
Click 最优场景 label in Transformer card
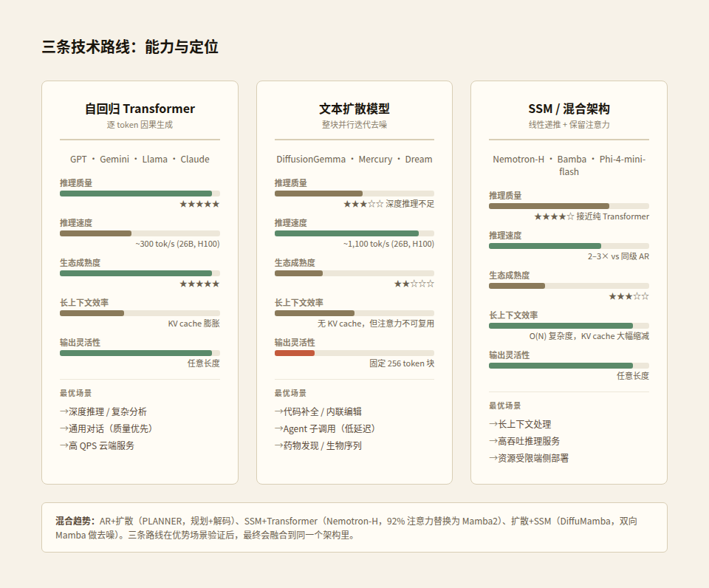coord(75,393)
